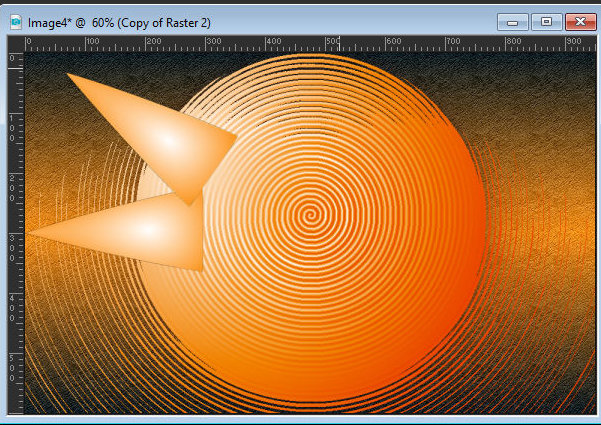
Task: Maximize the Image4 document window
Action: [545, 19]
